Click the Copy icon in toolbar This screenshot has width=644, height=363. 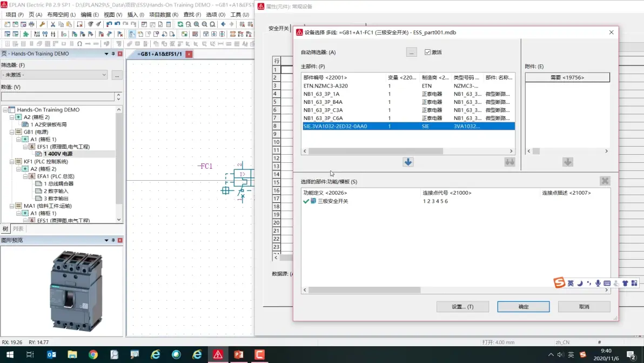(x=61, y=24)
